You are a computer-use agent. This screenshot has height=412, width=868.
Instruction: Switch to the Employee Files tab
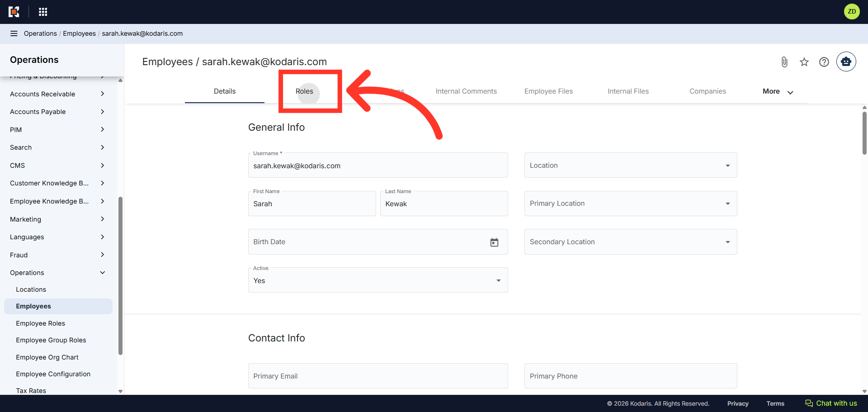click(548, 91)
